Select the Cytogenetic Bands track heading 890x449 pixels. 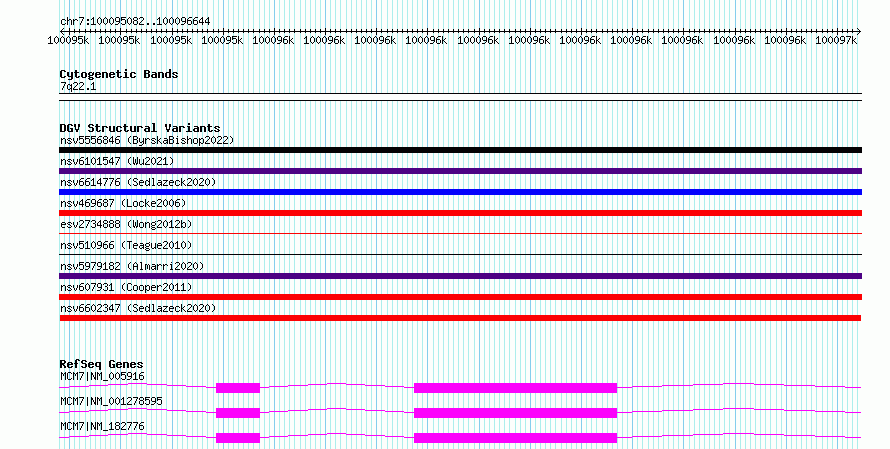119,74
